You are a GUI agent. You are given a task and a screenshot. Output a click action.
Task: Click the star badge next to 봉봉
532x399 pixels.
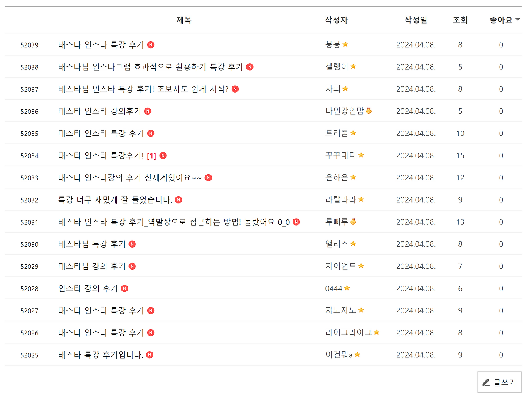(x=344, y=44)
